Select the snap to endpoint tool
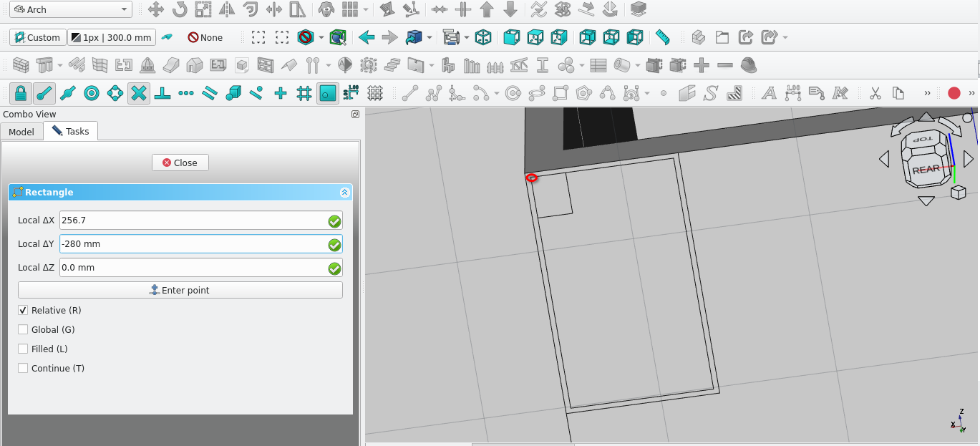980x446 pixels. tap(44, 93)
